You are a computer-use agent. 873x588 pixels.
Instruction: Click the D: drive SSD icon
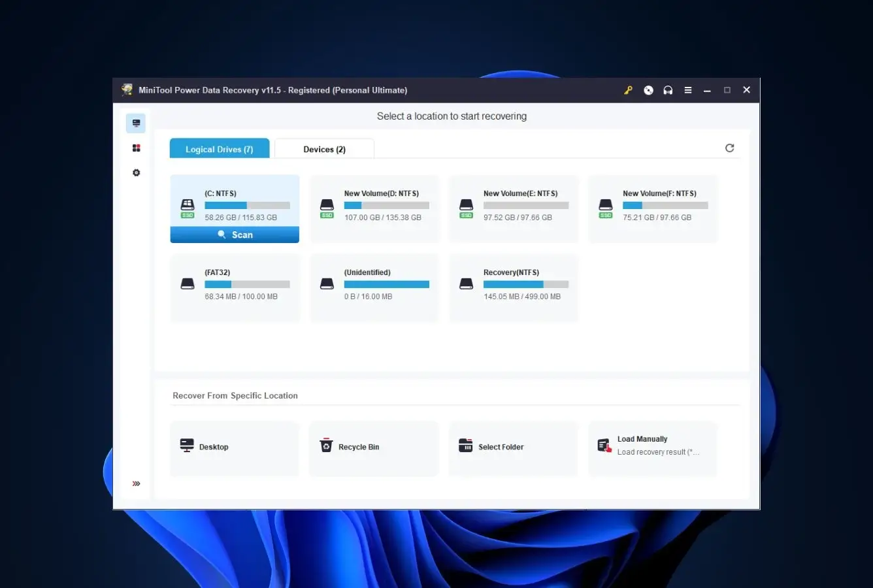[327, 208]
